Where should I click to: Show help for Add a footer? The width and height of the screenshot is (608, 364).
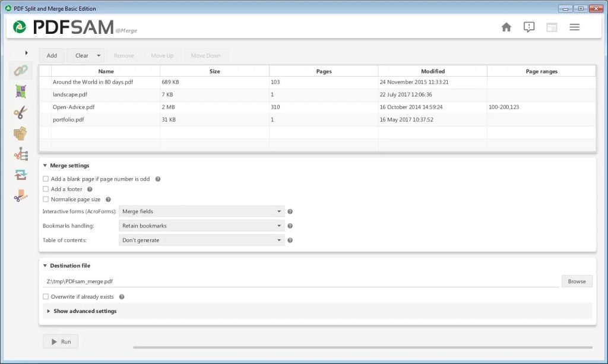coord(90,189)
